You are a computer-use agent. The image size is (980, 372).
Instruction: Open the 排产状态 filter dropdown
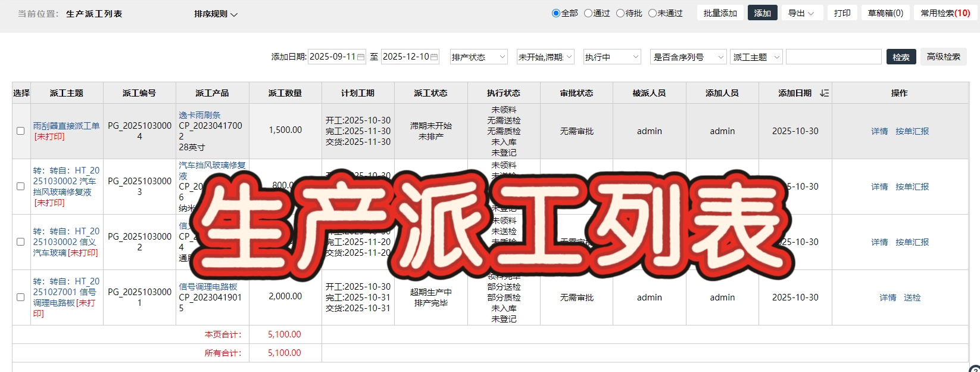click(x=479, y=57)
